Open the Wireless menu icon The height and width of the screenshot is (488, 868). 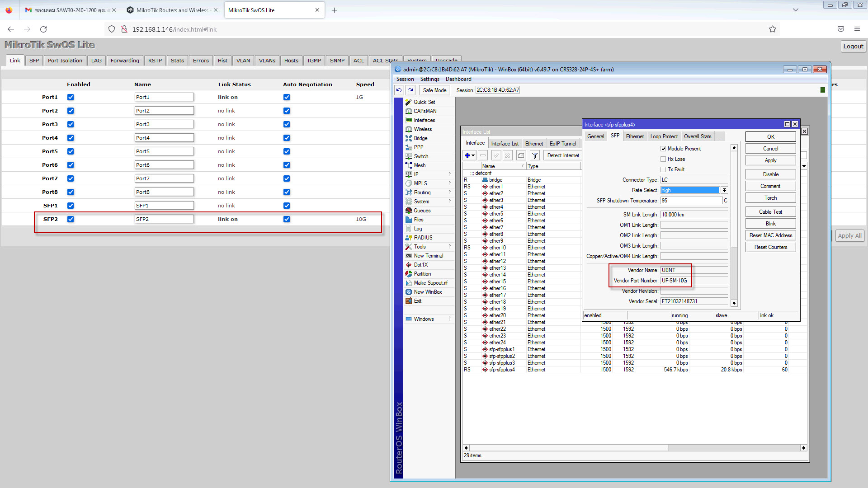408,129
